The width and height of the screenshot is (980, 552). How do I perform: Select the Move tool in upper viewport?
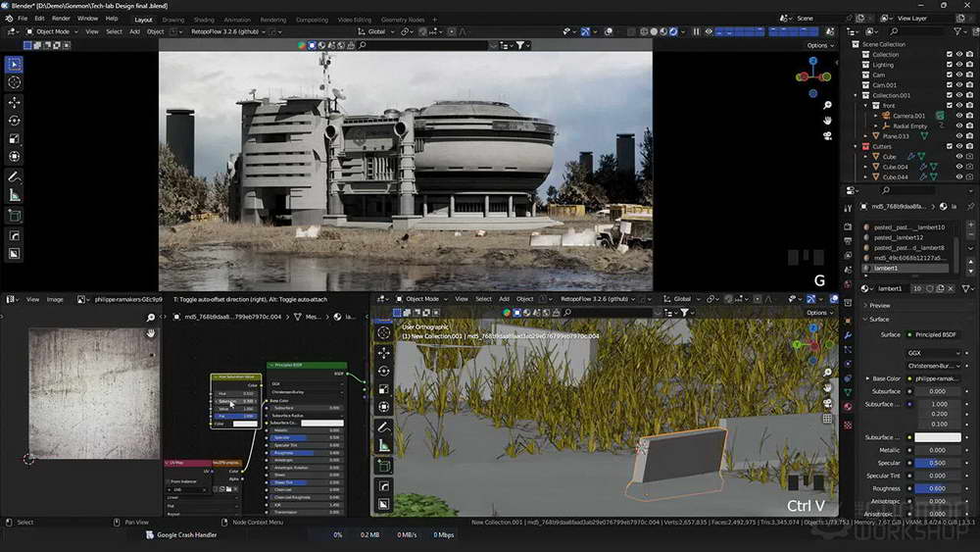(15, 102)
